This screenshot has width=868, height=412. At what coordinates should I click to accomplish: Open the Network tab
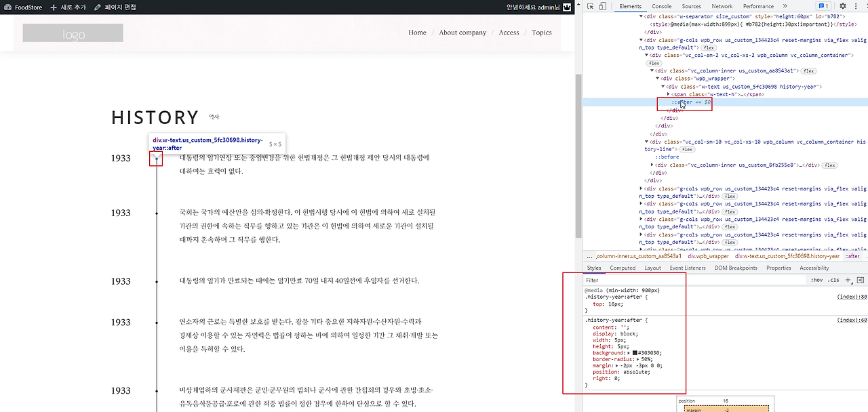[722, 6]
